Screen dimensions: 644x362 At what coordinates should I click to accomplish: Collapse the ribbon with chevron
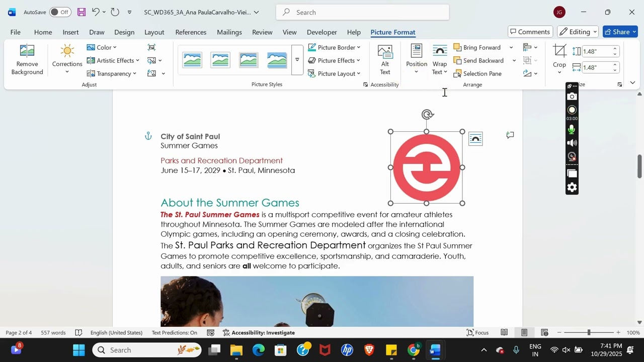tap(632, 82)
